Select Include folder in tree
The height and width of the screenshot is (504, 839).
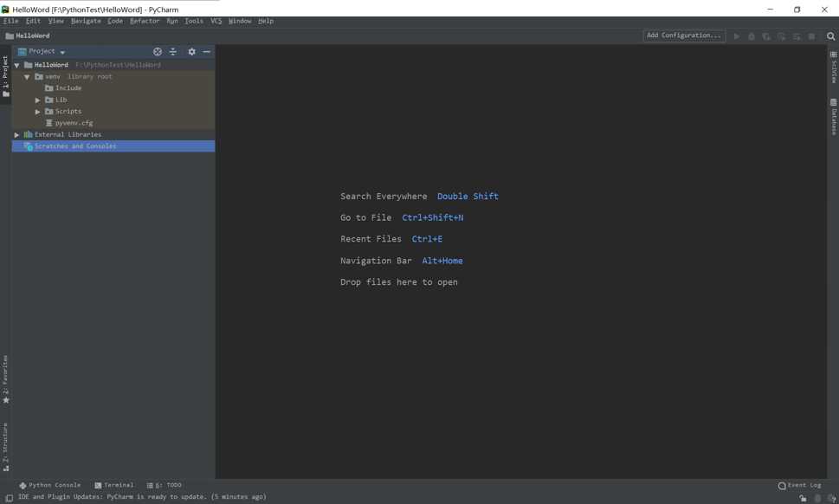(x=113, y=87)
